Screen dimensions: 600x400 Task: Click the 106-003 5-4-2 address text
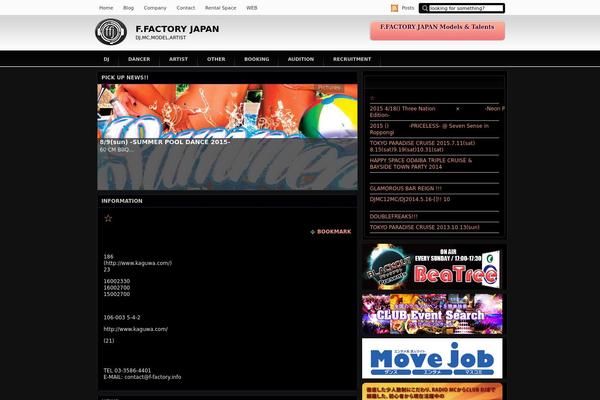pyautogui.click(x=122, y=317)
